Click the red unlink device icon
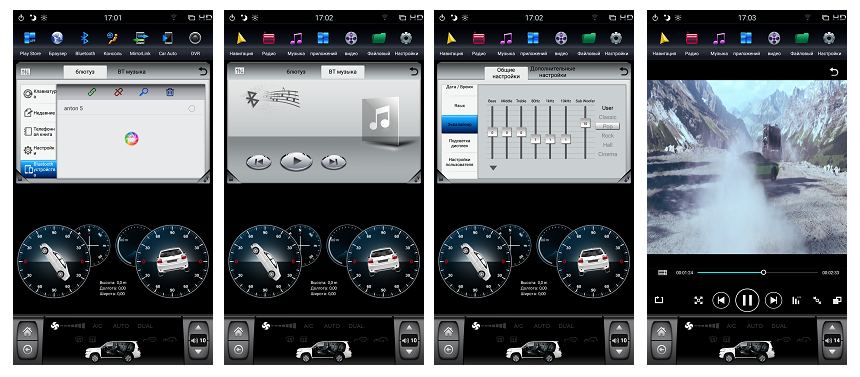This screenshot has width=860, height=377. pos(118,92)
